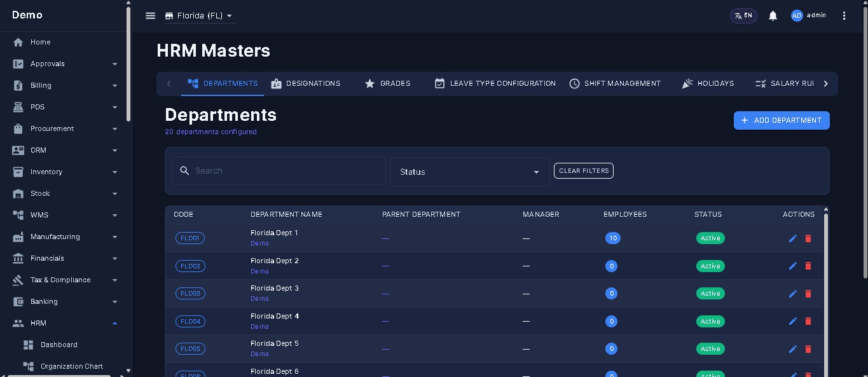Click the CRM sidebar icon
The width and height of the screenshot is (868, 377).
[x=18, y=151]
